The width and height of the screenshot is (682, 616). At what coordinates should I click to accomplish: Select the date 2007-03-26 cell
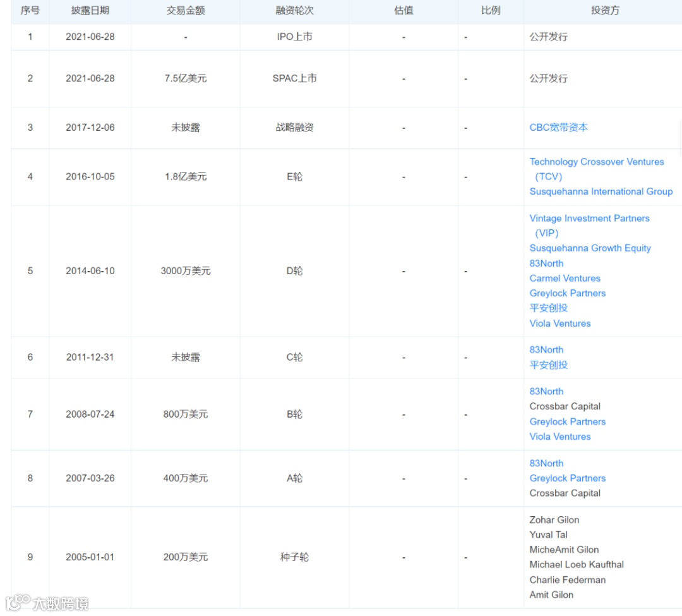pyautogui.click(x=90, y=478)
